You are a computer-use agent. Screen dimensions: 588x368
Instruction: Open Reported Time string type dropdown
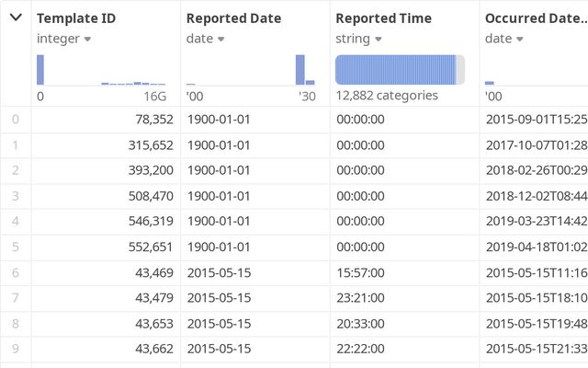(x=378, y=39)
